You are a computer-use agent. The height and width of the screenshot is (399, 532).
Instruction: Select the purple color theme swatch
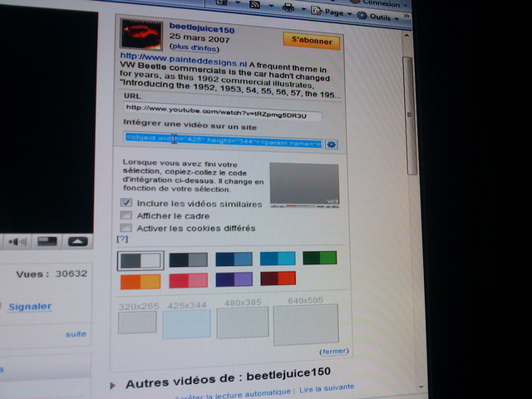234,279
